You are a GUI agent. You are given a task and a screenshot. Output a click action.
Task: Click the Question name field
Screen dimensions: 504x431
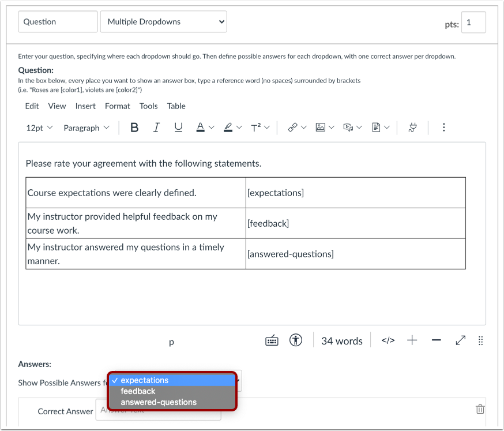pyautogui.click(x=58, y=21)
